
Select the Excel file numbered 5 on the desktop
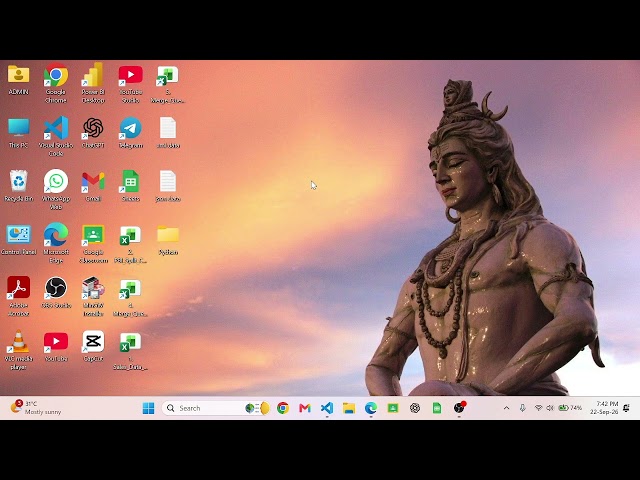click(x=168, y=83)
